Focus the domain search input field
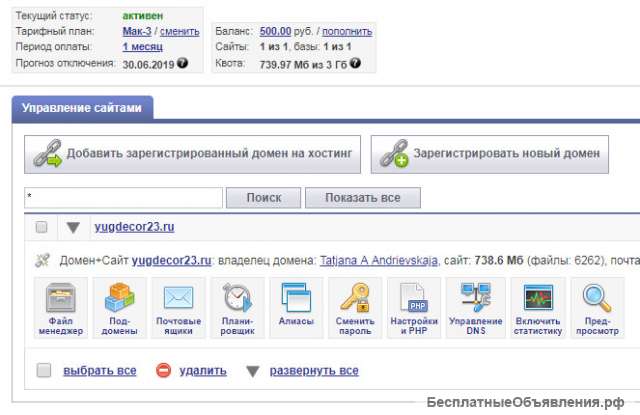This screenshot has height=415, width=640. [x=123, y=198]
